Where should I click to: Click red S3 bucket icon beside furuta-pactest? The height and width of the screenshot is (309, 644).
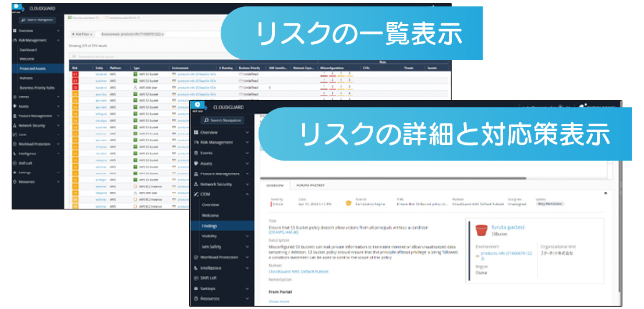[x=482, y=230]
